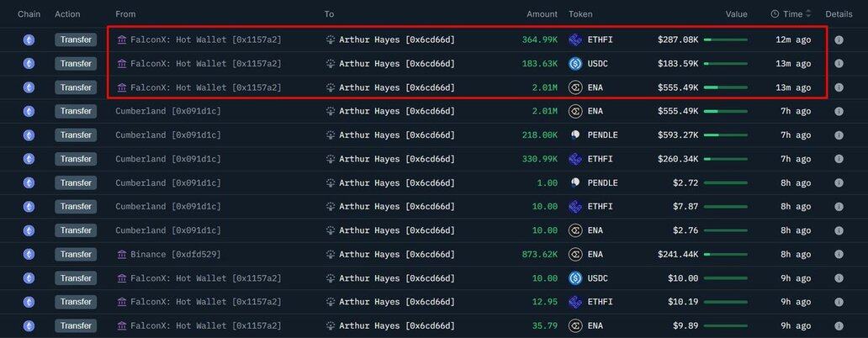This screenshot has height=338, width=868.
Task: Click the Ethereum chain icon in the Binance row
Action: point(29,255)
